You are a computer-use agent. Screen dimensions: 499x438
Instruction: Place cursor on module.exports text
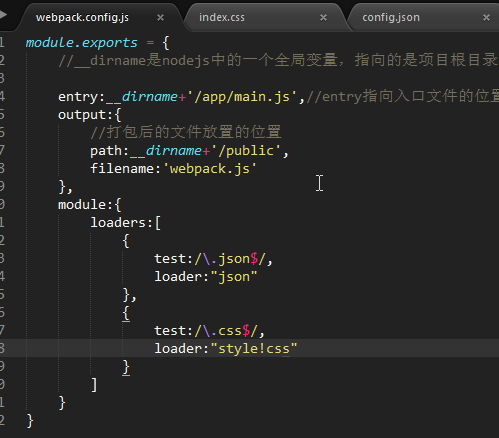pos(82,43)
